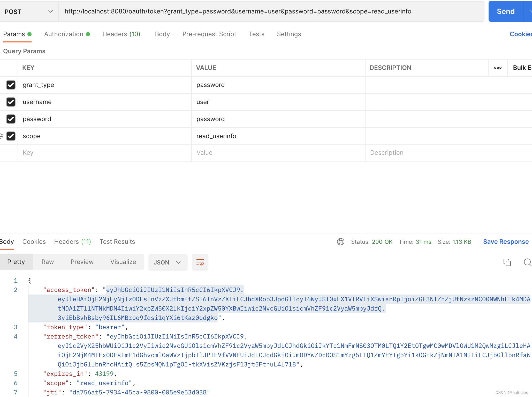Click the value cell 'read_userinfo'
532x397 pixels.
[278, 136]
